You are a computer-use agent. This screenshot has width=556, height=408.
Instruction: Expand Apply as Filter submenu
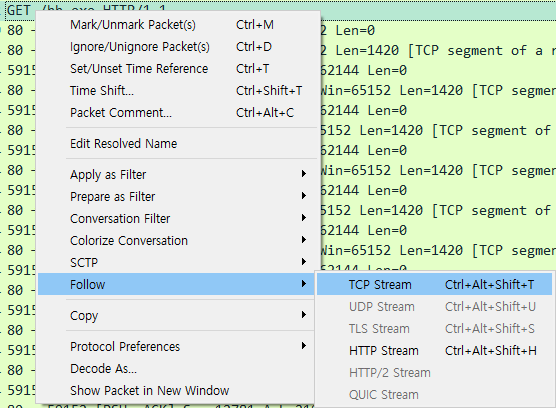pyautogui.click(x=176, y=174)
